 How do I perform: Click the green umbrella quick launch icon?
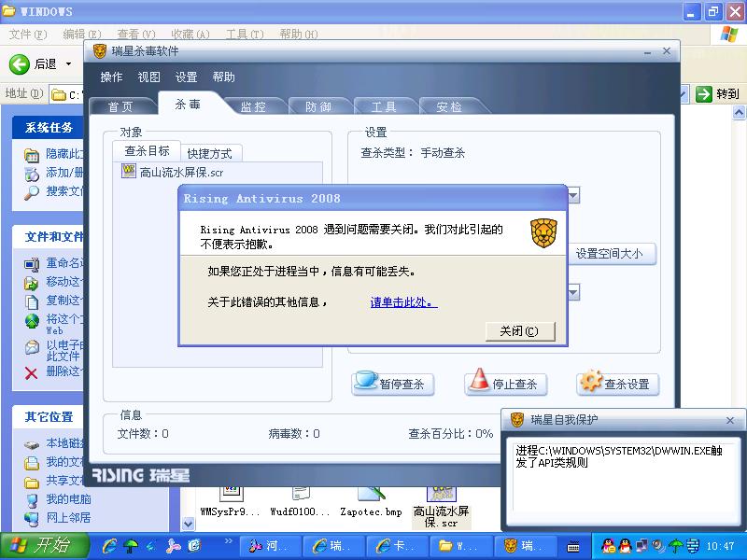131,546
